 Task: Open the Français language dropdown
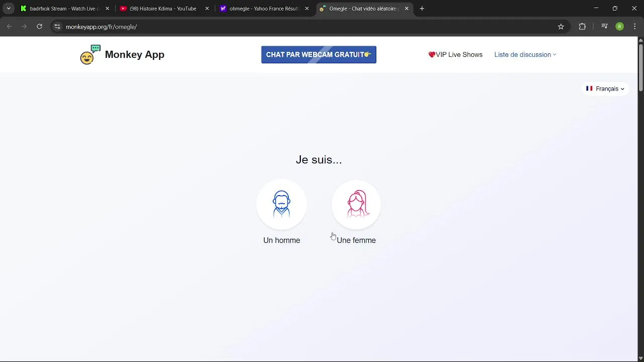point(605,89)
